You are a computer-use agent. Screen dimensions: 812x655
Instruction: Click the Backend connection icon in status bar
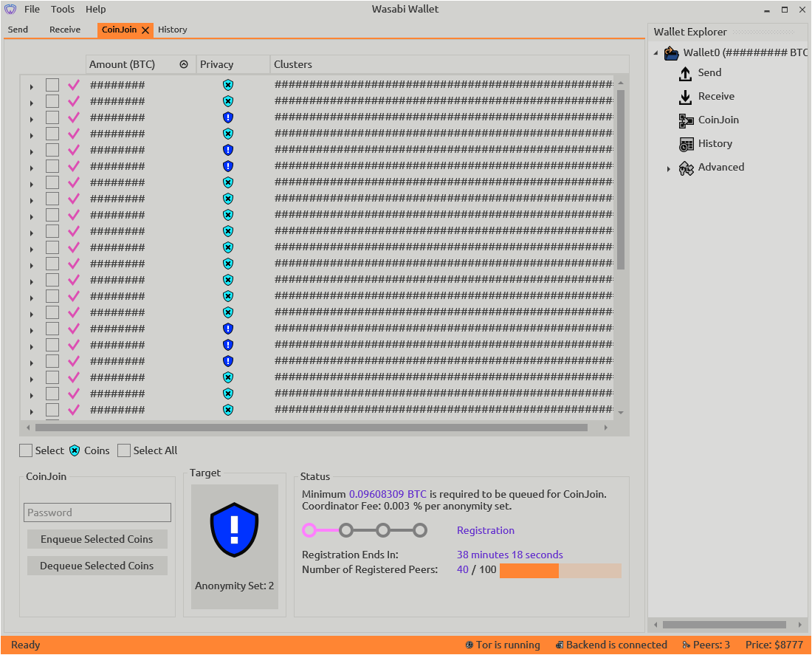[x=560, y=645]
